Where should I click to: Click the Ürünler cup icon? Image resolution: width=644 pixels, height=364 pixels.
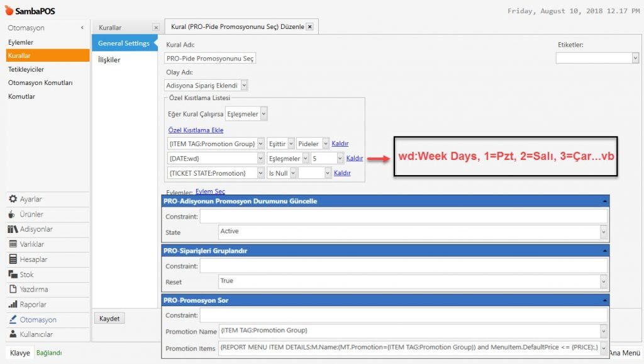(12, 214)
